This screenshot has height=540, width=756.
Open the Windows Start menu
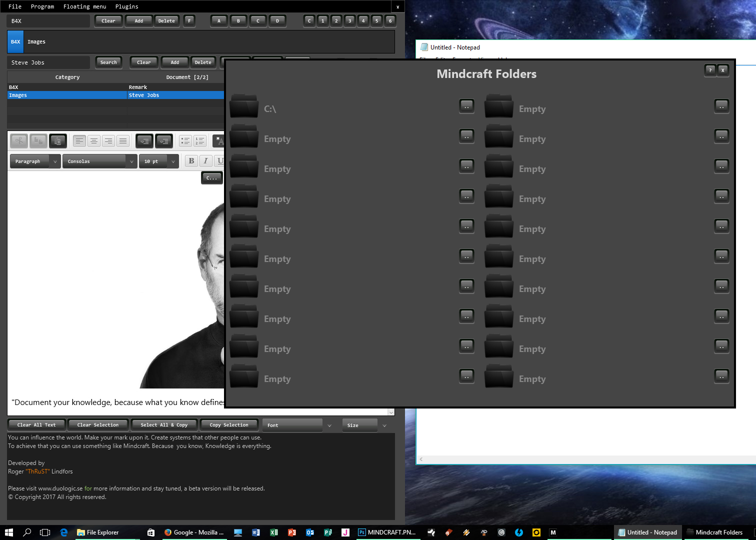click(x=8, y=532)
